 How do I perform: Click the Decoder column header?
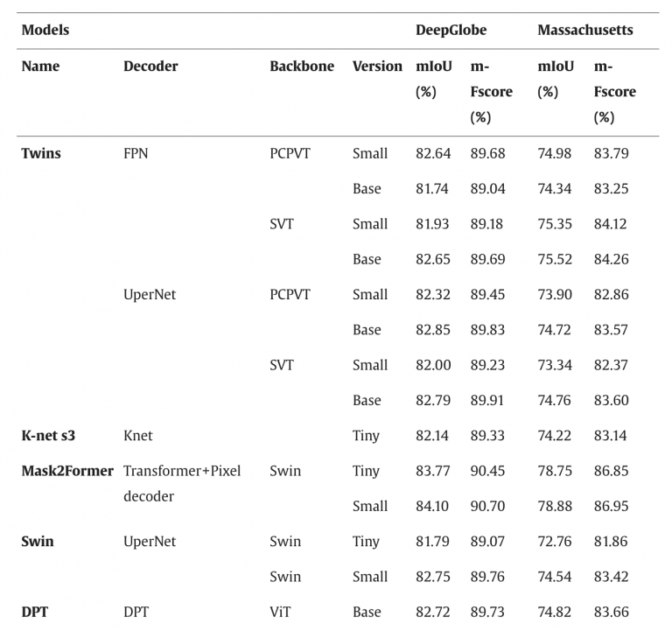pos(150,66)
